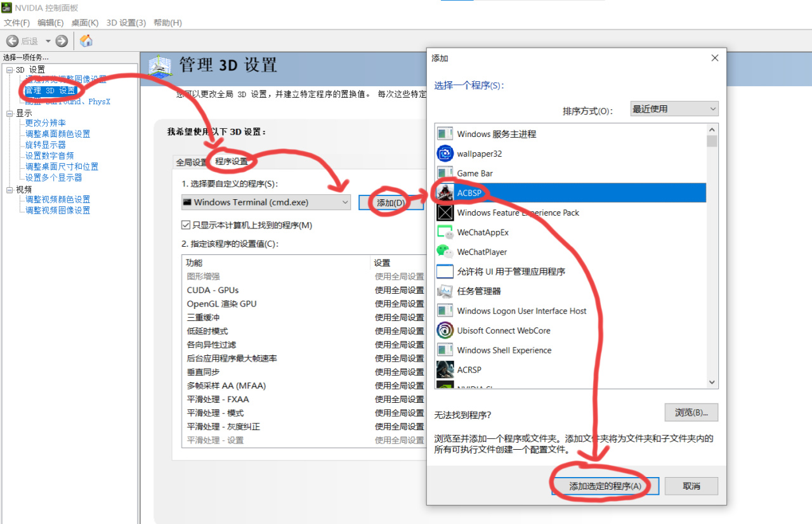Select the wallpaper32 program icon
This screenshot has width=812, height=524.
445,154
